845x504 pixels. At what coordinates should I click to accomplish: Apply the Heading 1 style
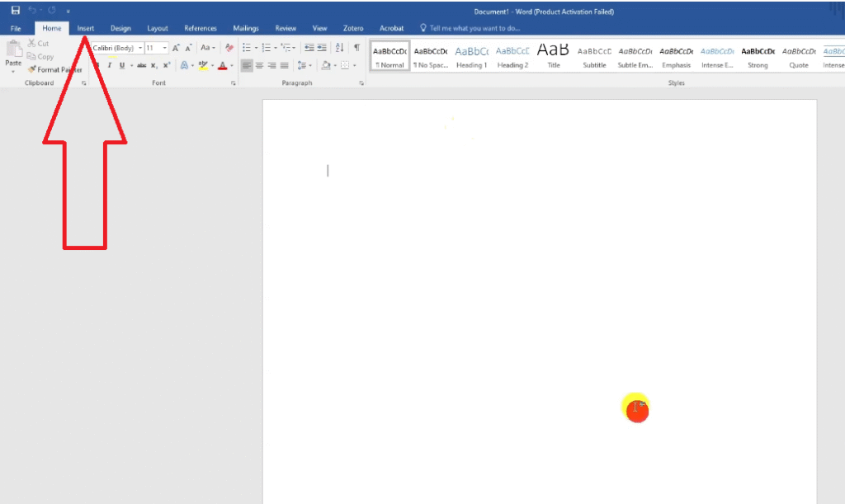[x=471, y=56]
